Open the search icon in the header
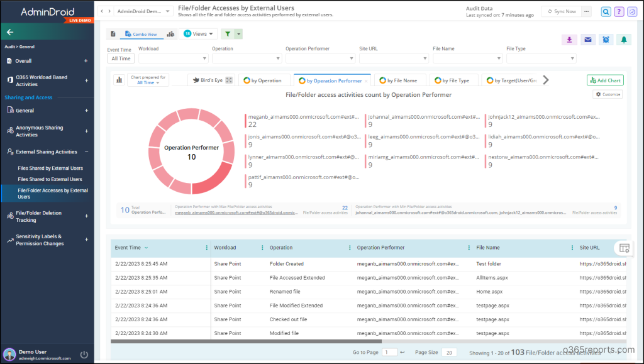The image size is (644, 364). tap(606, 12)
